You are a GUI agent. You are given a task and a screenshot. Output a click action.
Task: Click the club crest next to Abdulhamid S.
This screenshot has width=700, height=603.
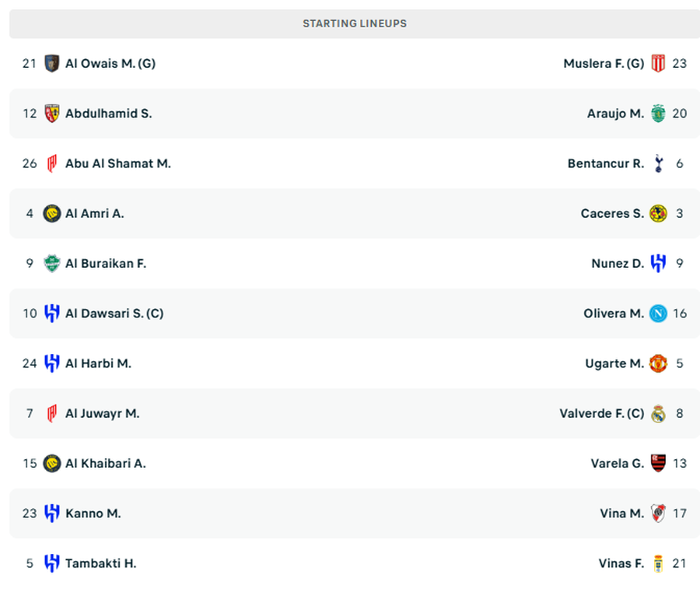52,114
